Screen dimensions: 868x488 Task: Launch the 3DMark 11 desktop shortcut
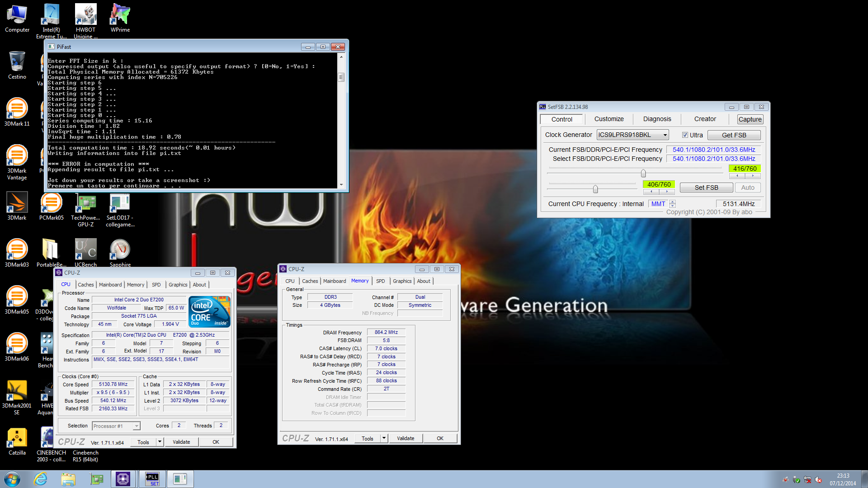(17, 112)
